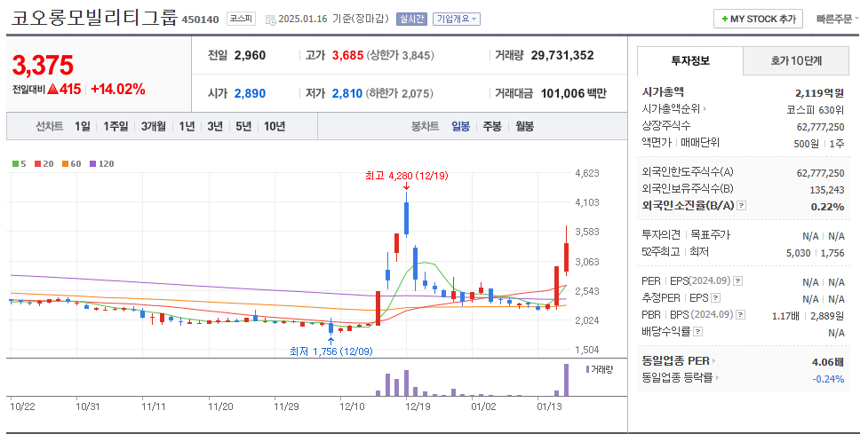Open help icon beside 배당수익률

(x=698, y=332)
